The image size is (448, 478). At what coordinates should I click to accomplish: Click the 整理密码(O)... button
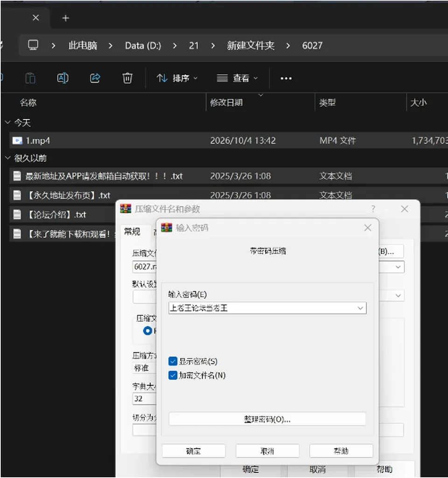click(x=267, y=419)
